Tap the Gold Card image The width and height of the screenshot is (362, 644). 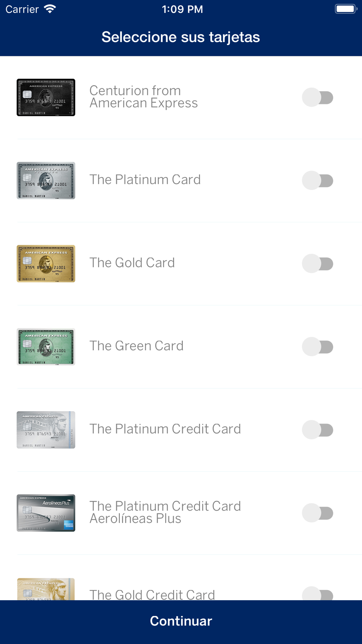click(46, 264)
